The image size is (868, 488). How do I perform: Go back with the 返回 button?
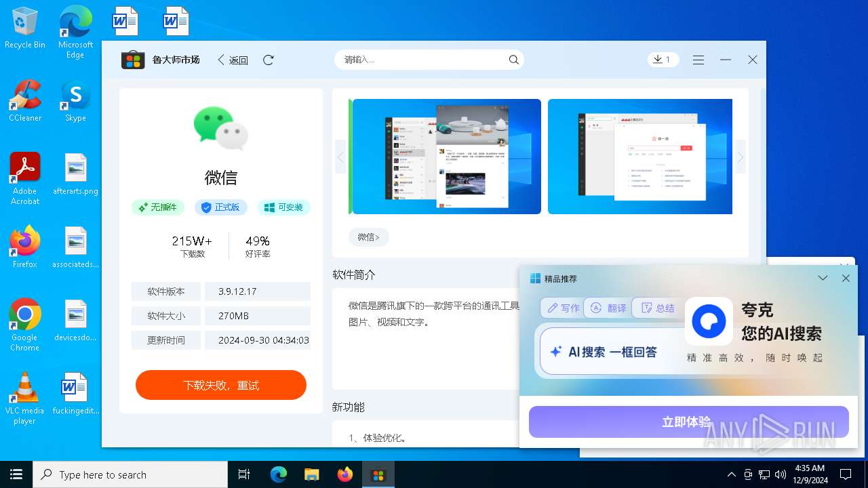[x=233, y=60]
